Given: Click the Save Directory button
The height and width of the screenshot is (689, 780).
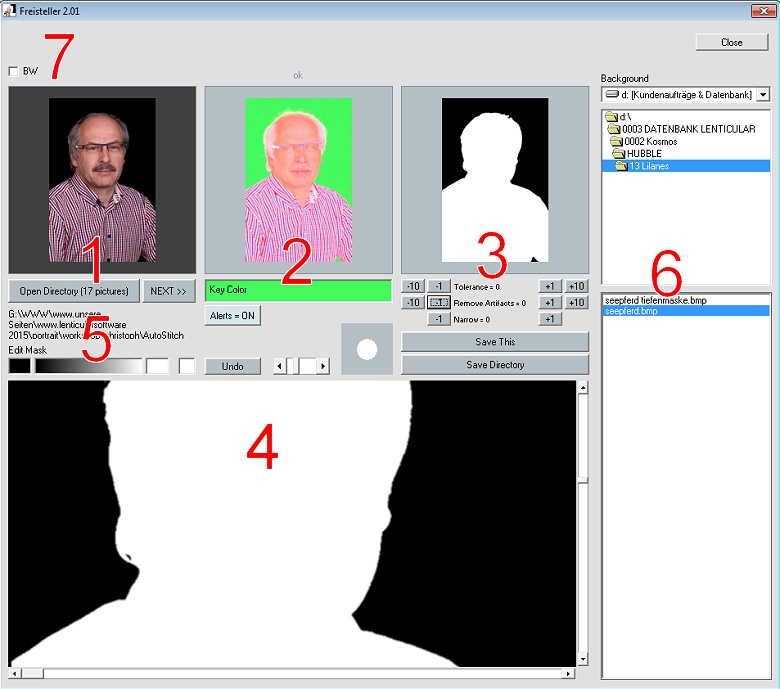Looking at the screenshot, I should 494,364.
